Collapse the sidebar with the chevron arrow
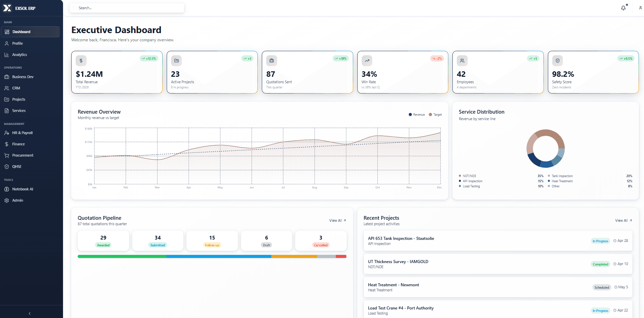The image size is (644, 318). [30, 313]
